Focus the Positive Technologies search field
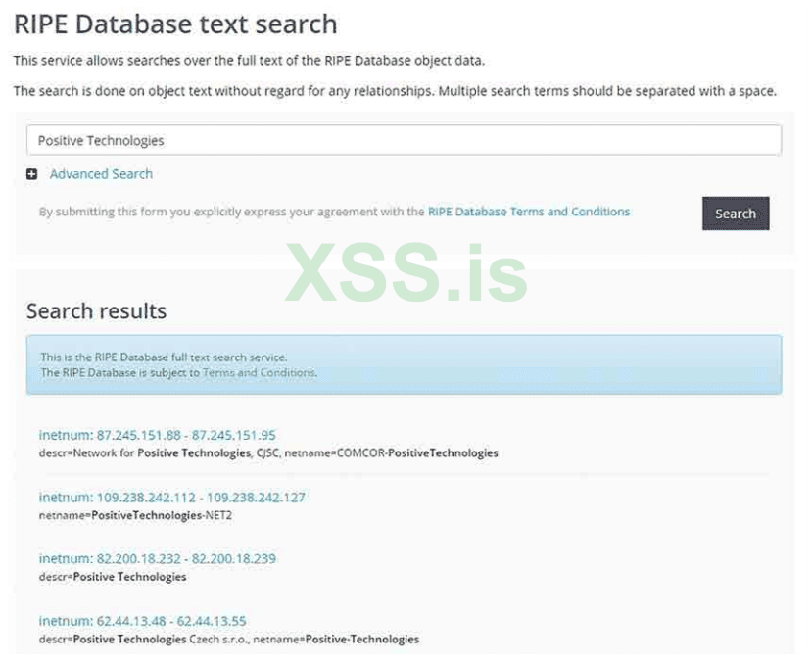The image size is (812, 666). pyautogui.click(x=404, y=140)
